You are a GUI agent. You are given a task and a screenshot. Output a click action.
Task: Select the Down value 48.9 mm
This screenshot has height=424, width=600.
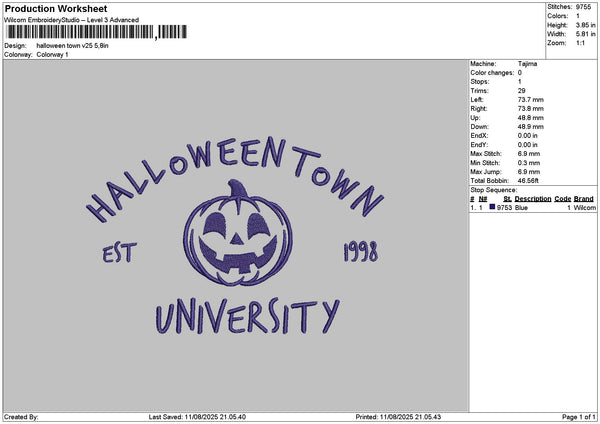(530, 127)
